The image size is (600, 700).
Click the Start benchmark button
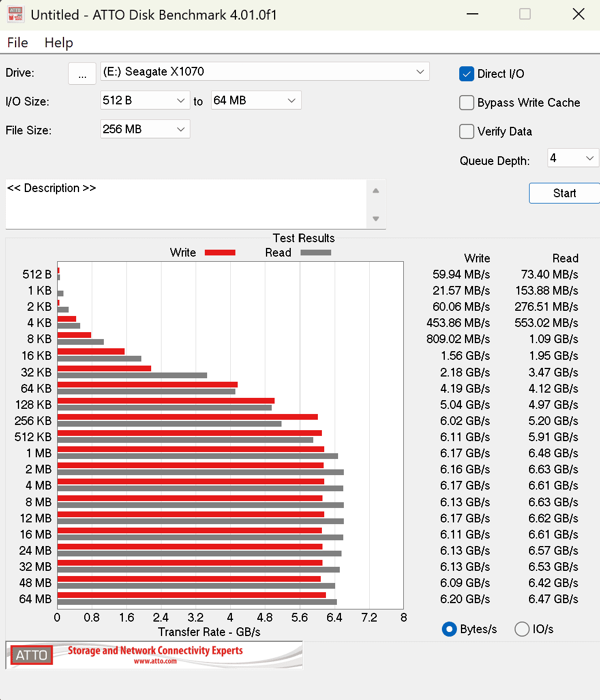coord(564,193)
